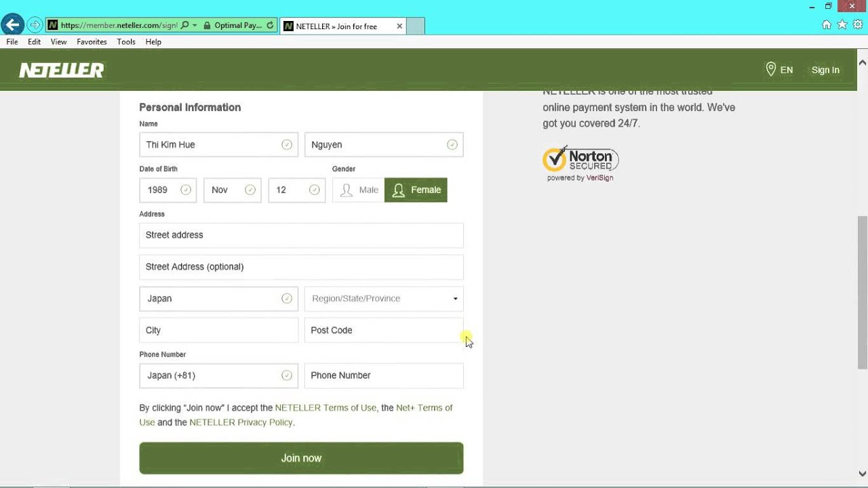Open the Help menu
Image resolution: width=868 pixels, height=488 pixels.
pyautogui.click(x=153, y=42)
